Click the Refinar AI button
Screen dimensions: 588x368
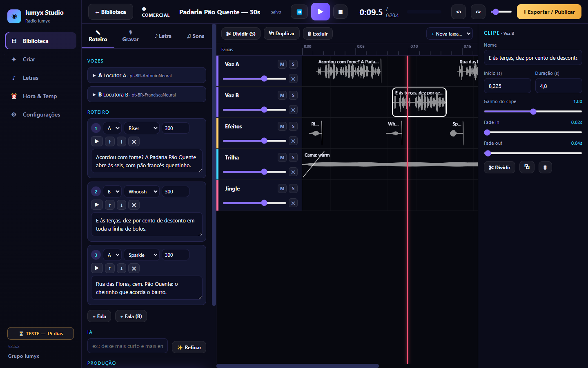(189, 347)
